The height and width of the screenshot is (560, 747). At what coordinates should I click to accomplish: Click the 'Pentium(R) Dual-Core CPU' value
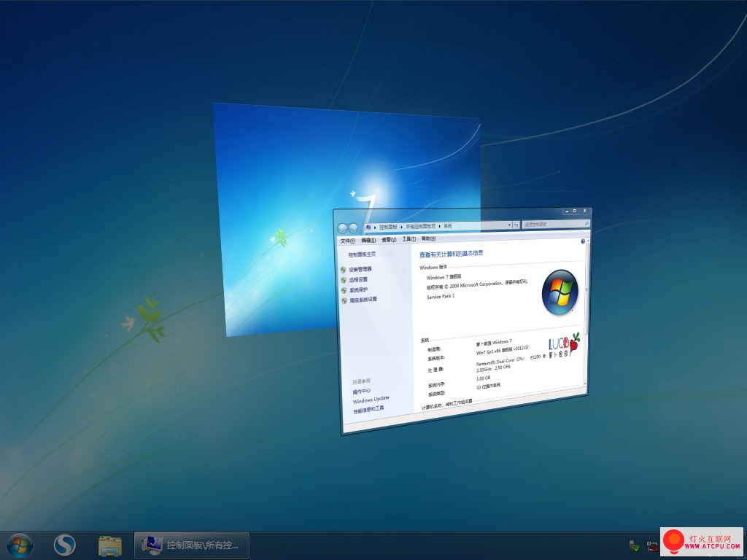pyautogui.click(x=500, y=362)
